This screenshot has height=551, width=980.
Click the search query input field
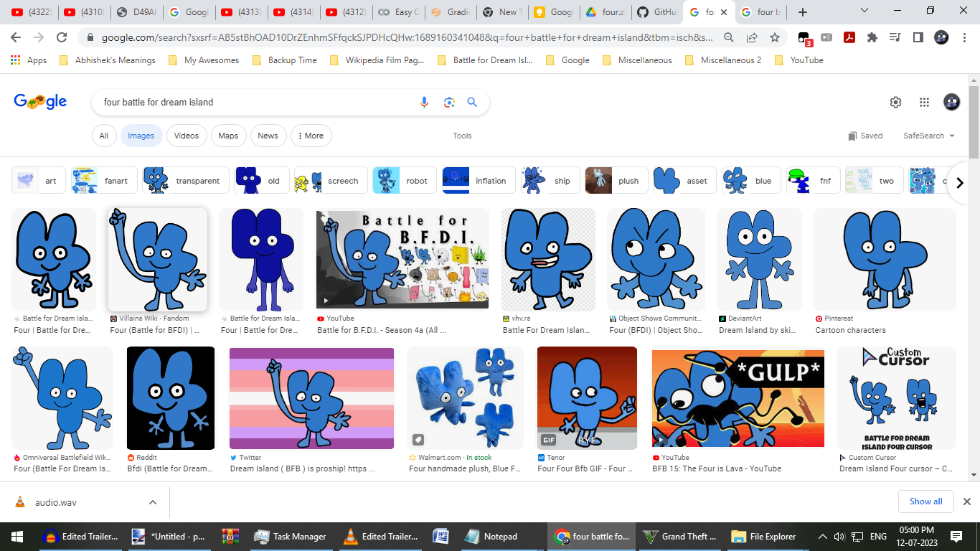255,103
